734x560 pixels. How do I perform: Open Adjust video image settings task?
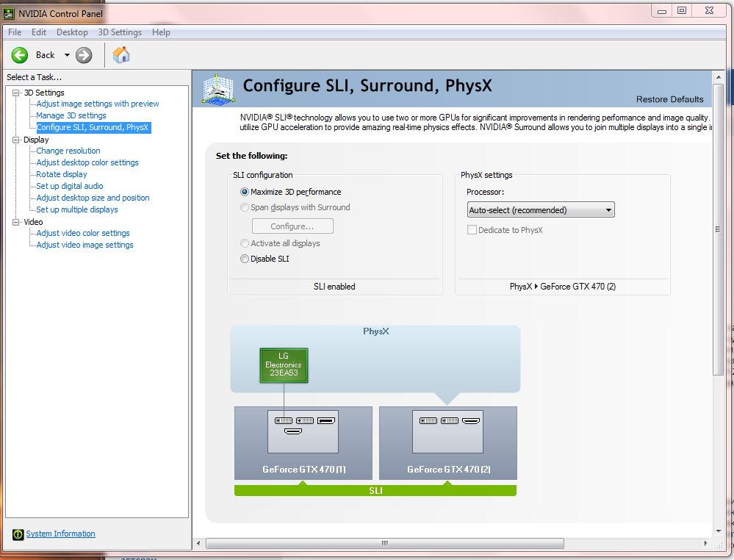(x=84, y=245)
